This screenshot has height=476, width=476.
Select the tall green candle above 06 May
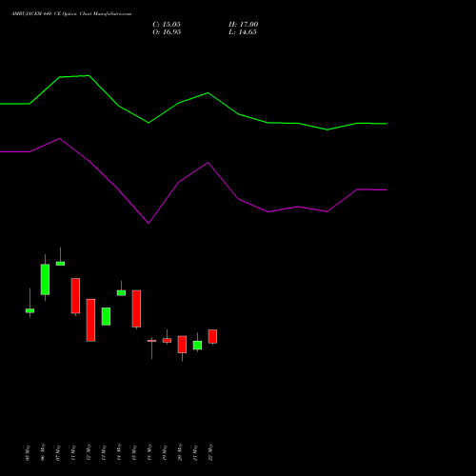[45, 279]
